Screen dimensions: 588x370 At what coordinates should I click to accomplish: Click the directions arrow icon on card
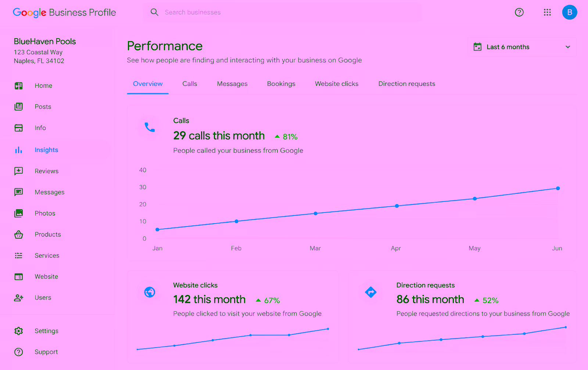371,292
